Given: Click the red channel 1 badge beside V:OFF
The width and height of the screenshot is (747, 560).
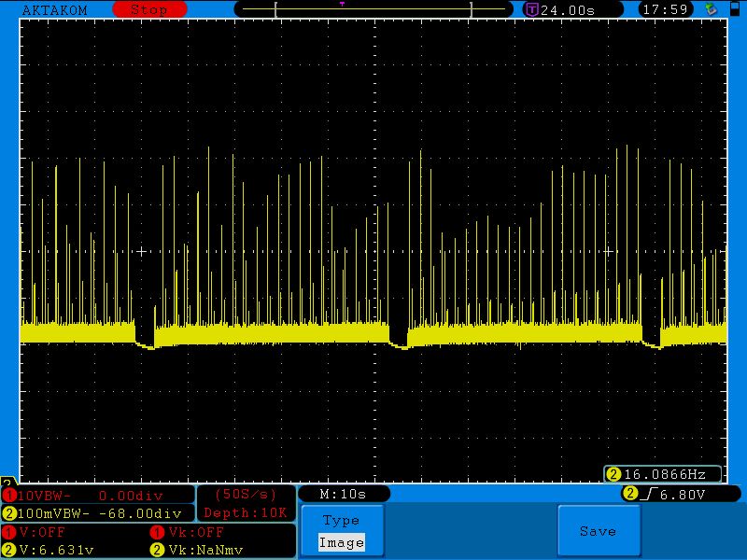Looking at the screenshot, I should pos(8,532).
